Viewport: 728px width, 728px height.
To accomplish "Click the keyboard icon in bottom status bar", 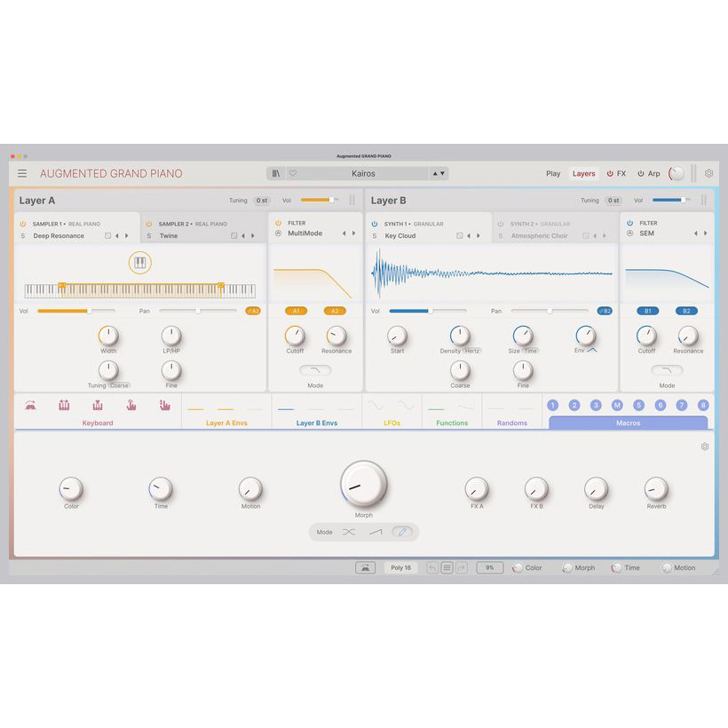I will [x=366, y=567].
